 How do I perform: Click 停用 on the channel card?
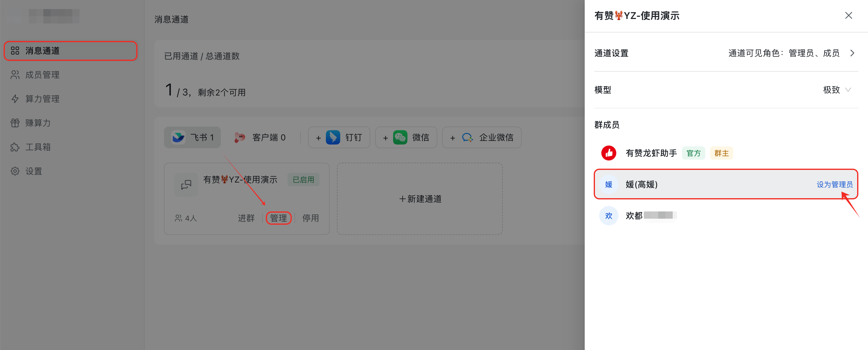[310, 218]
